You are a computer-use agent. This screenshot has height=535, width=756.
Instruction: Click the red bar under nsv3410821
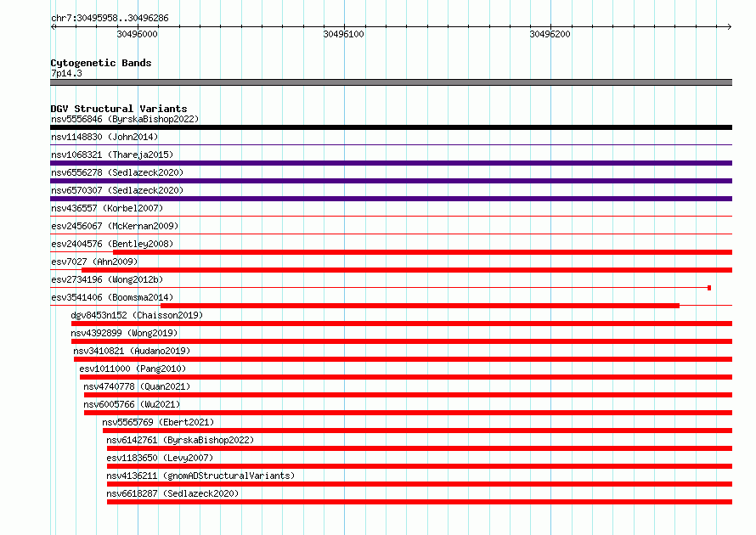pyautogui.click(x=403, y=359)
